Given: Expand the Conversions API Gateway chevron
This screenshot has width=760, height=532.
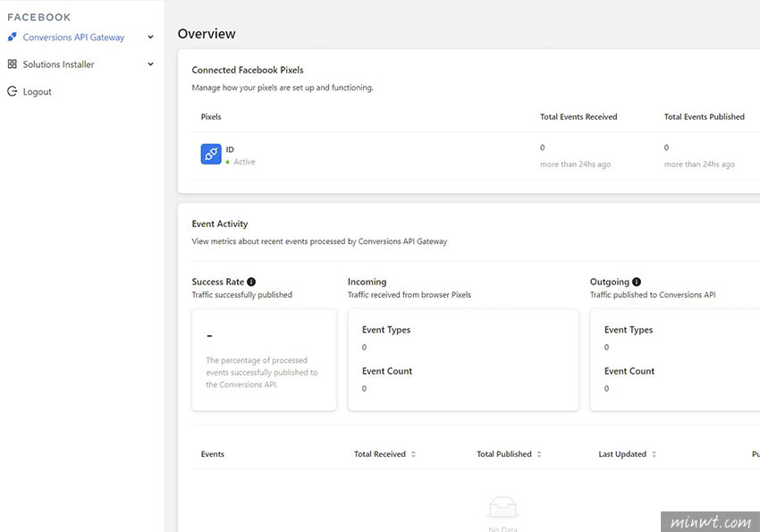Looking at the screenshot, I should 151,37.
